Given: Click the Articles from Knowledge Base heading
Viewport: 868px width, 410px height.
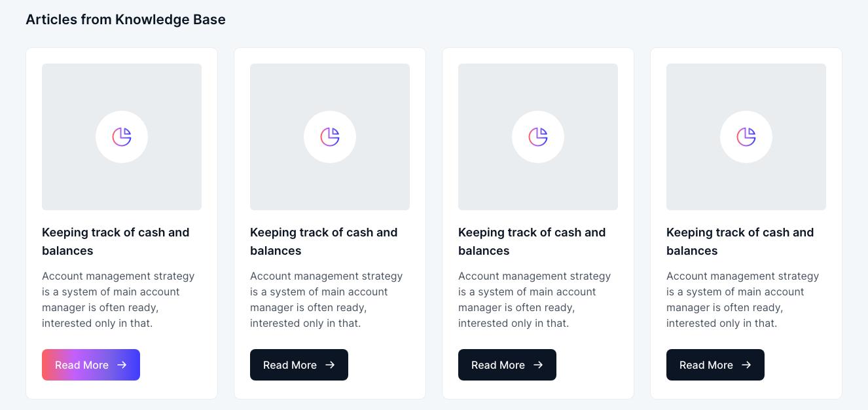Looking at the screenshot, I should tap(126, 20).
